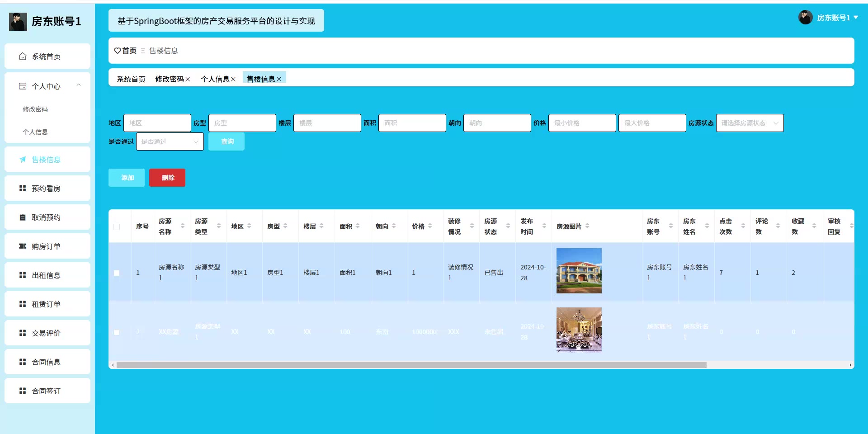Open the 是否通过 dropdown

[x=170, y=142]
